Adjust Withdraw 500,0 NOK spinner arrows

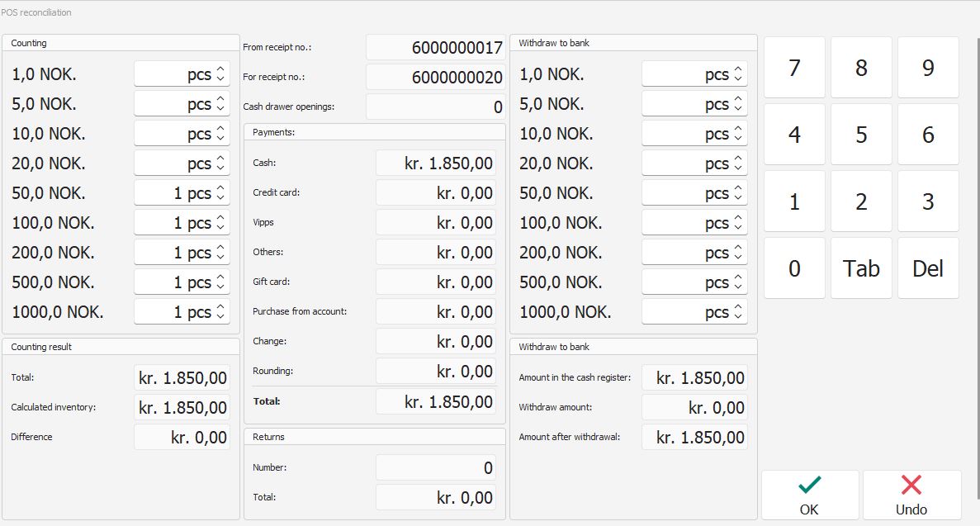[738, 282]
